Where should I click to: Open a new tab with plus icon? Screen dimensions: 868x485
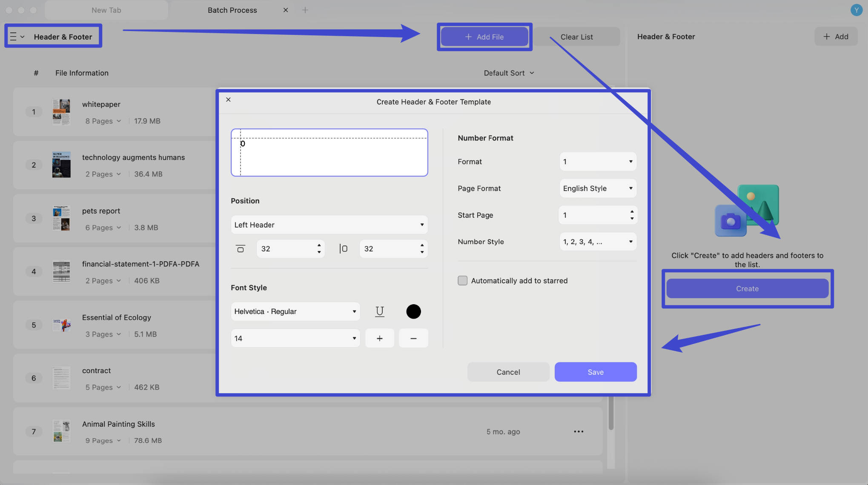pyautogui.click(x=305, y=10)
